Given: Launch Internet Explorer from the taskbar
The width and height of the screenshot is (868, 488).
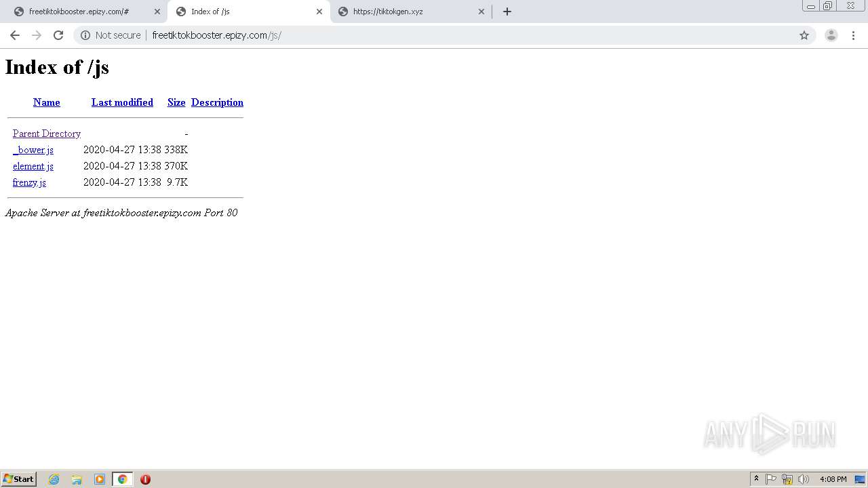Looking at the screenshot, I should 54,479.
